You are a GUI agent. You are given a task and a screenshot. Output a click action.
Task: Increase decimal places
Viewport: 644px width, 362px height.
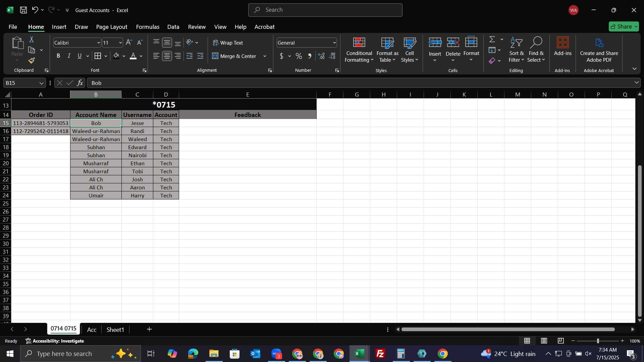(x=321, y=56)
